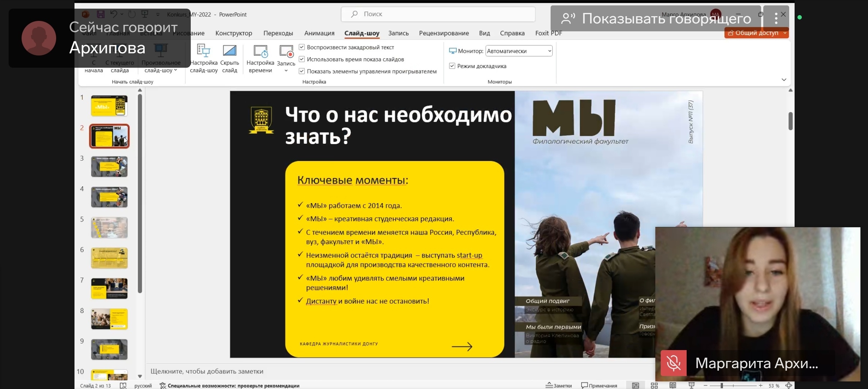Open the Примечания comments pane
The width and height of the screenshot is (868, 389).
[599, 385]
